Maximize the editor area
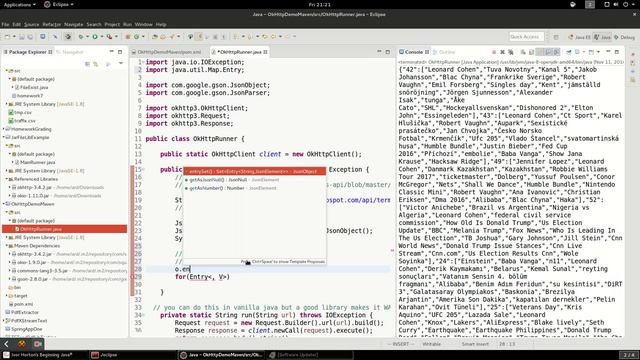The height and width of the screenshot is (360, 640). pos(388,52)
